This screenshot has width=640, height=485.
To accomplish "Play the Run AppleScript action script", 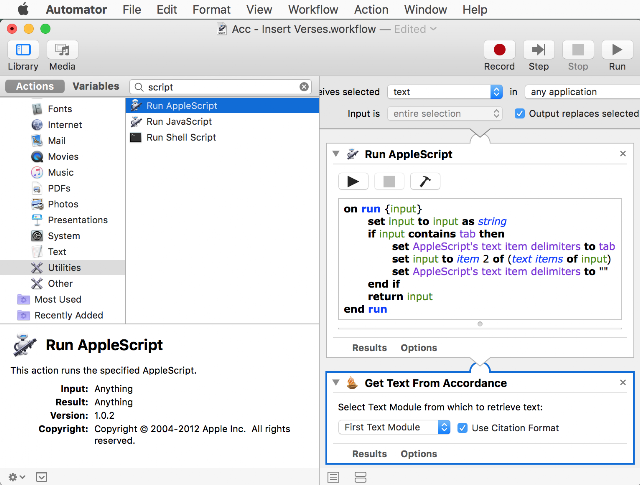I will click(353, 181).
